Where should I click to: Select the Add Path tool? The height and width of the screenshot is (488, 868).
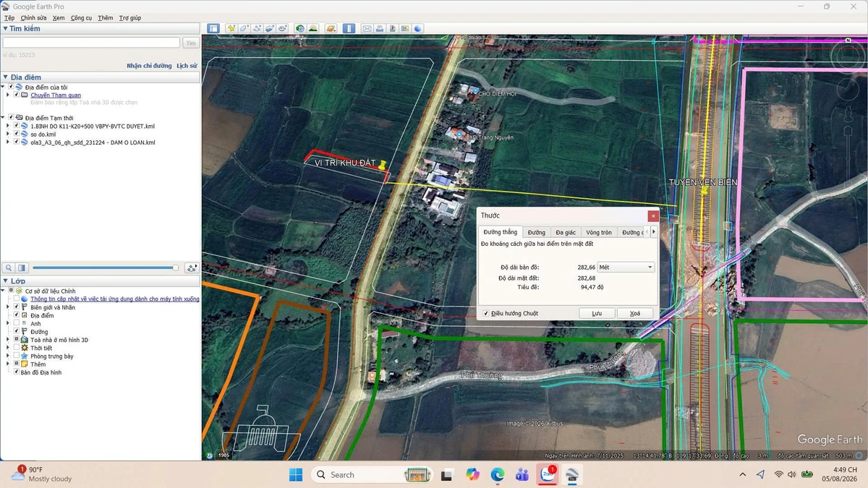(257, 28)
